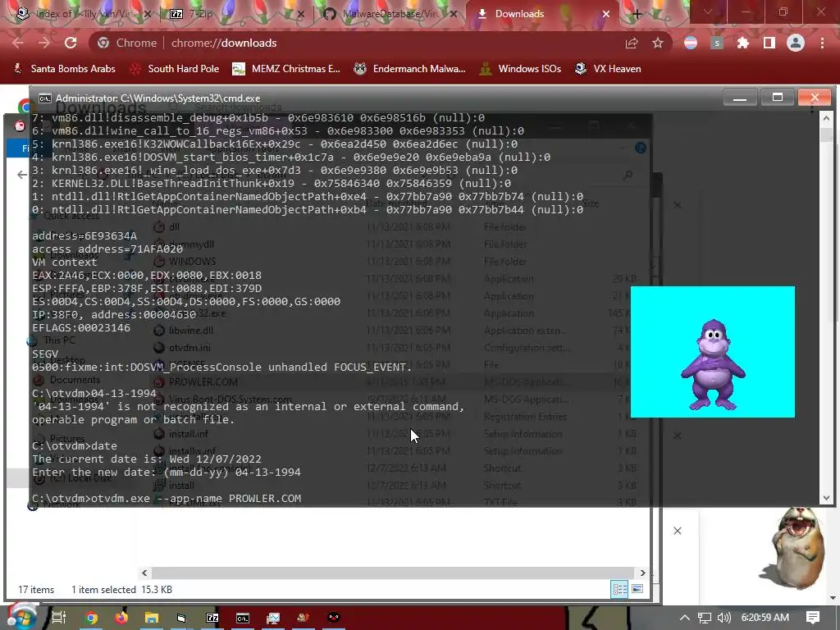Switch Explorer to details view
Image resolution: width=840 pixels, height=630 pixels.
click(x=620, y=589)
